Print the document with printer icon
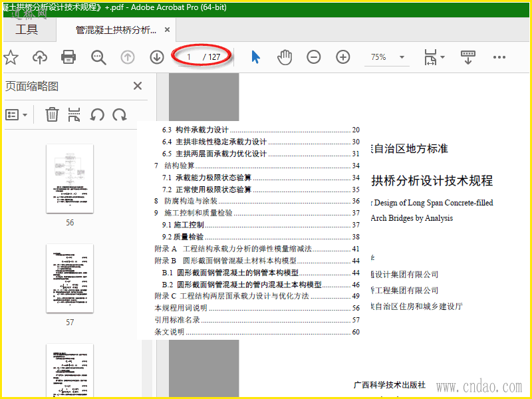 tap(68, 57)
